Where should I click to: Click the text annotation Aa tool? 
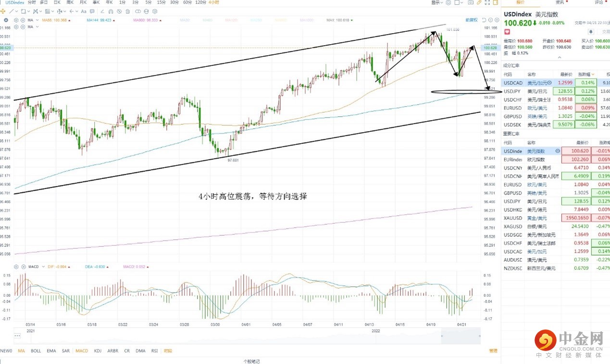pos(84,11)
